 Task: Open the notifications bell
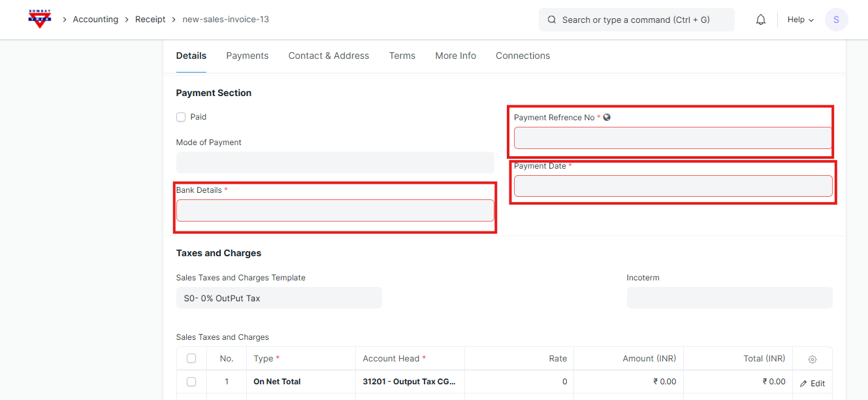pos(761,20)
